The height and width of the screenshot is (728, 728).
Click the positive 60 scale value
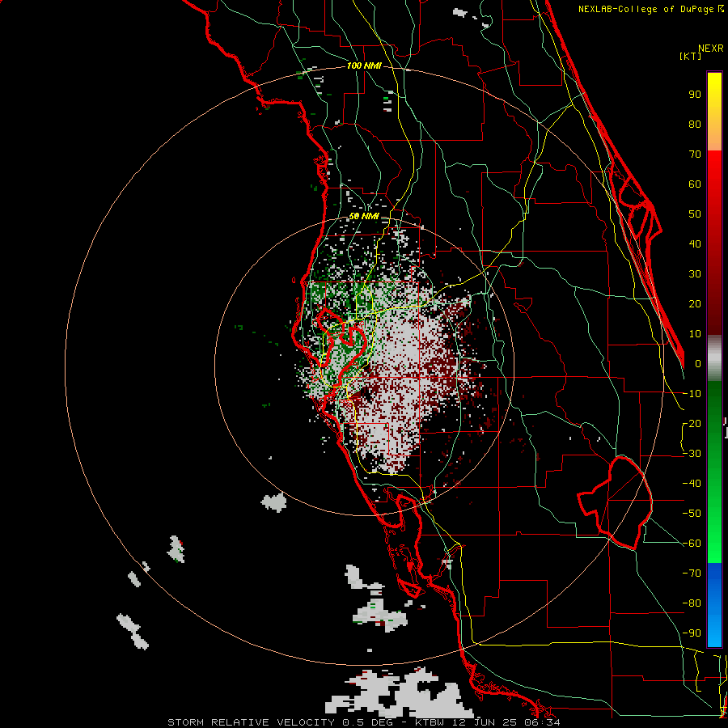695,184
